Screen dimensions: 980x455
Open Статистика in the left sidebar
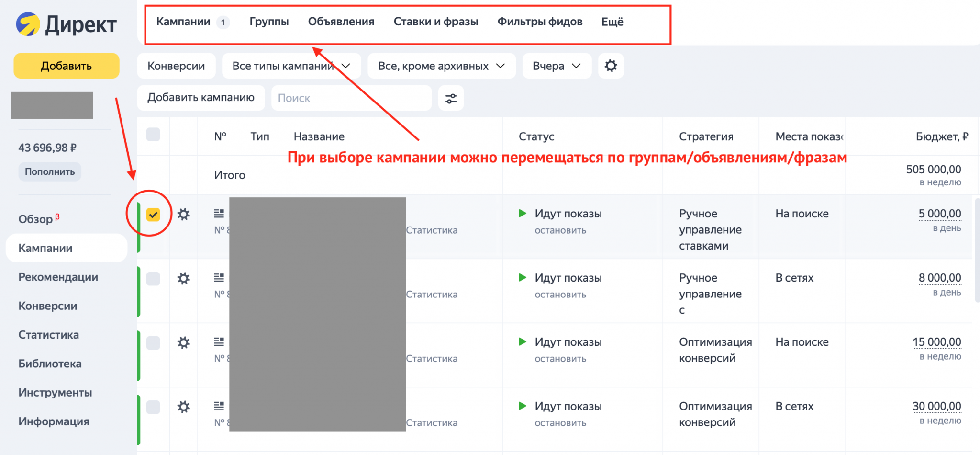coord(48,335)
